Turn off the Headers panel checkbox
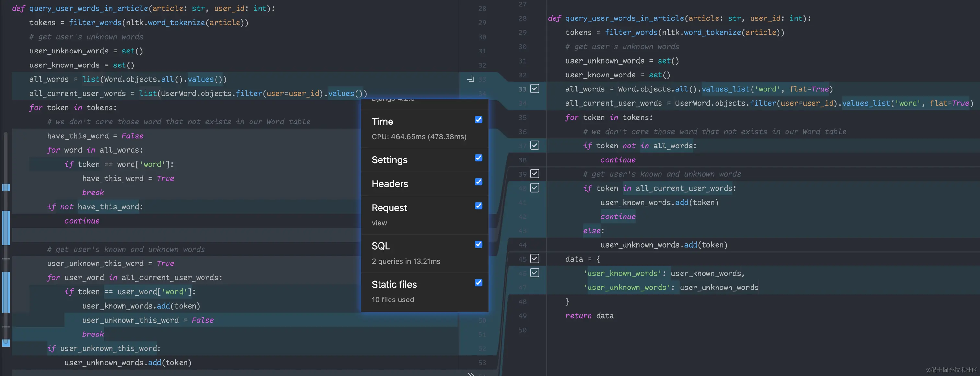 coord(479,182)
